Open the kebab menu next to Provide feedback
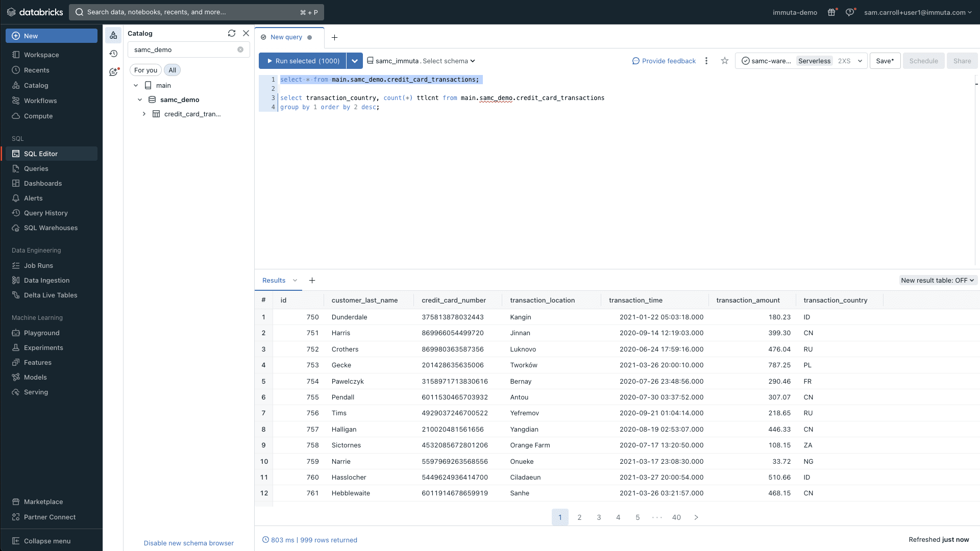The width and height of the screenshot is (980, 551). 706,60
